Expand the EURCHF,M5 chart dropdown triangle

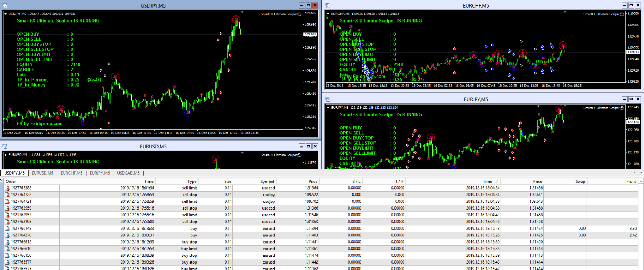point(328,14)
